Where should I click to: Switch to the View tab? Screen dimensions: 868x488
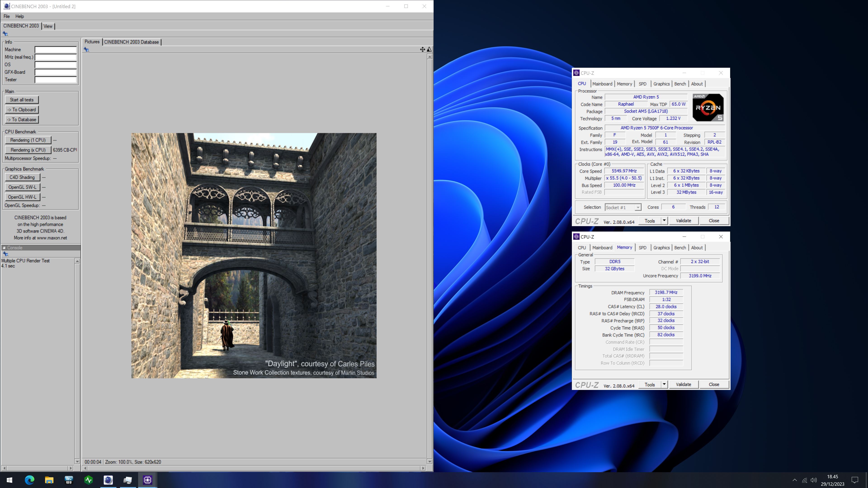[x=48, y=26]
